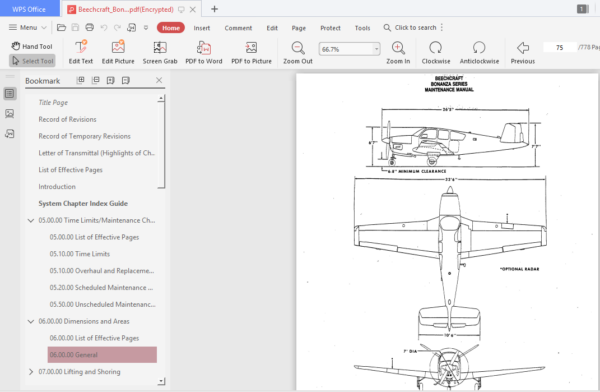
Task: Click the Zoom Out button
Action: 298,52
